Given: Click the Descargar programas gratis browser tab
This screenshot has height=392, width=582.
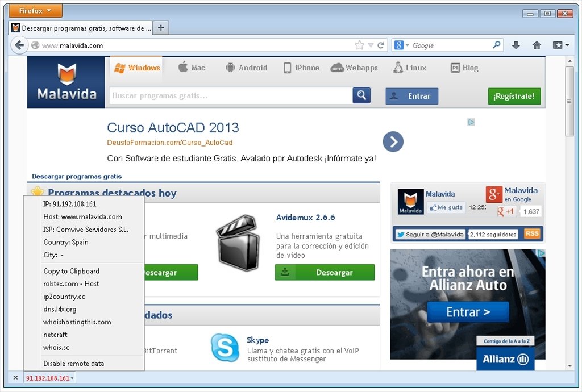Looking at the screenshot, I should click(x=81, y=28).
